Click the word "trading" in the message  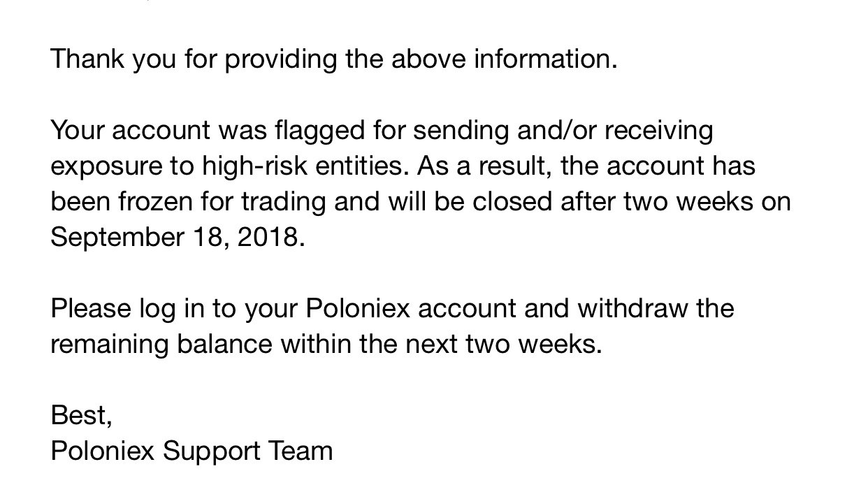pos(285,202)
